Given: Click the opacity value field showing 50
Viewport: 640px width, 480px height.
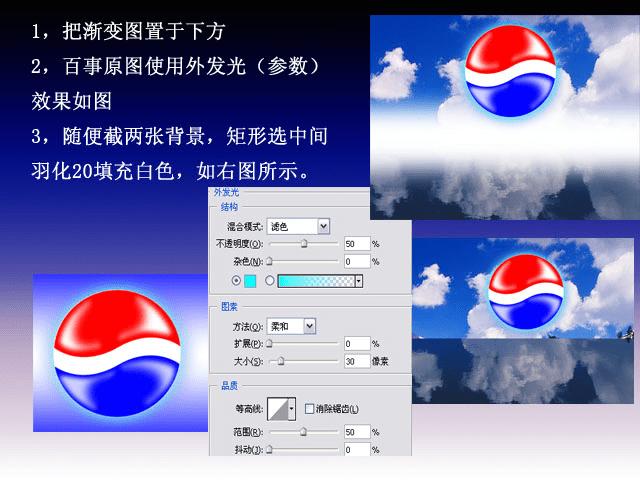Looking at the screenshot, I should (357, 244).
